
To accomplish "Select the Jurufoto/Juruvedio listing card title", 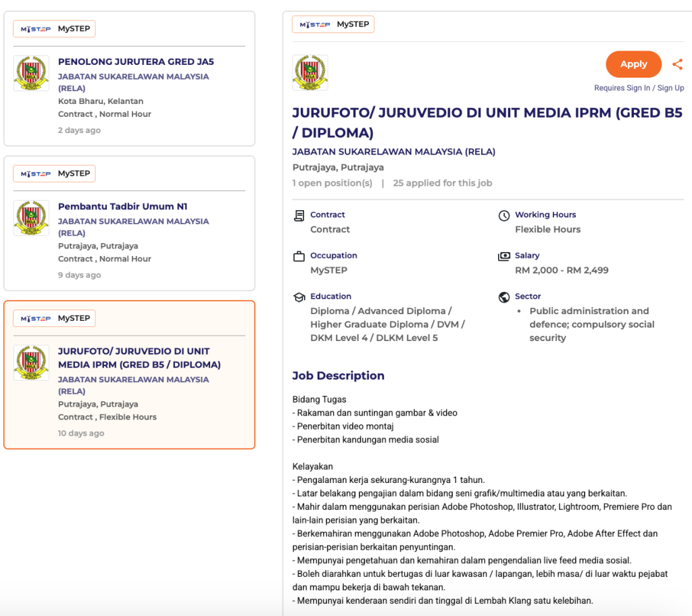I will (139, 358).
